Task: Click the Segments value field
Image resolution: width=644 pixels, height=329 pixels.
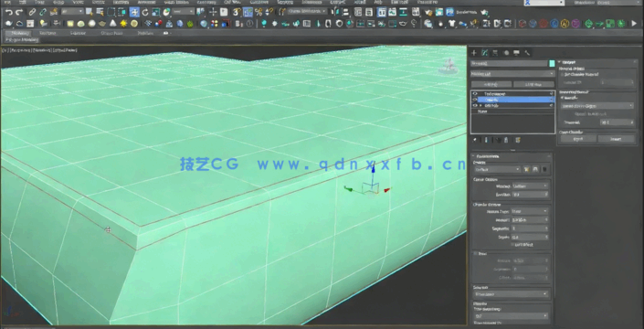Action: click(x=530, y=228)
